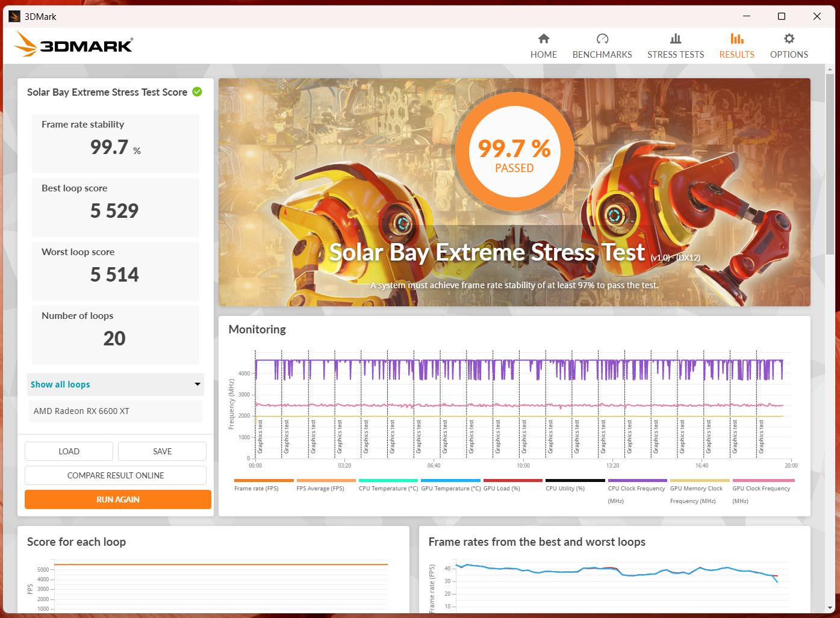The height and width of the screenshot is (618, 840).
Task: Click the Frame rate stability value 99.7
Action: click(x=109, y=147)
